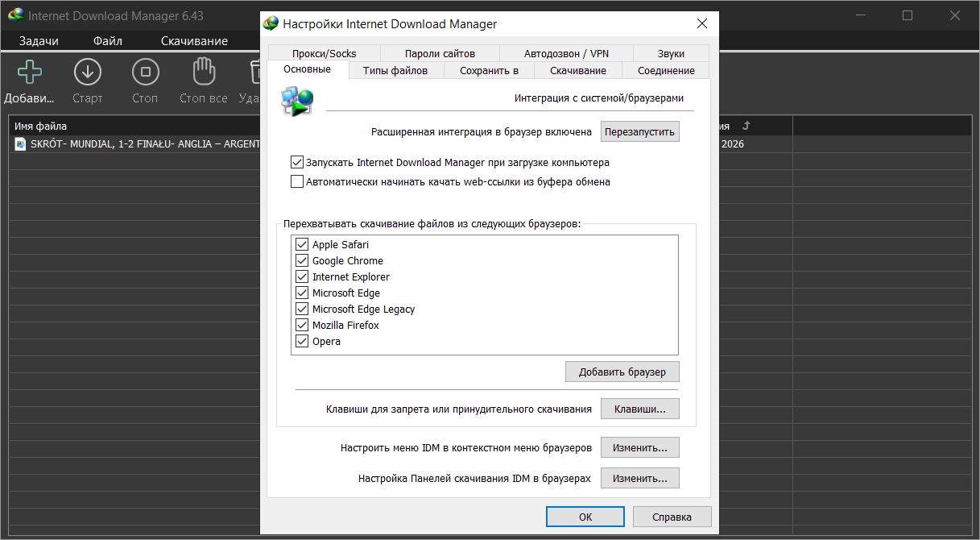The image size is (980, 540).
Task: Open the Задачи menu in the main window
Action: tap(39, 41)
